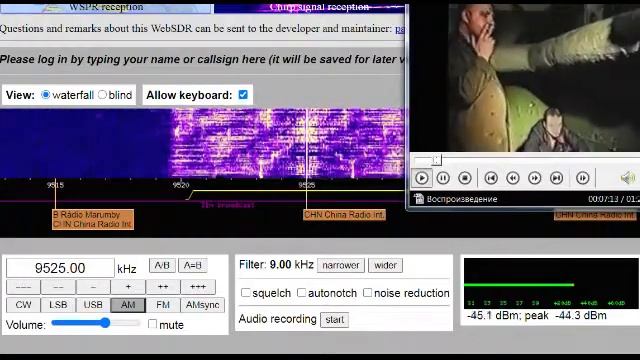
Task: Switch to USB mode
Action: click(93, 305)
